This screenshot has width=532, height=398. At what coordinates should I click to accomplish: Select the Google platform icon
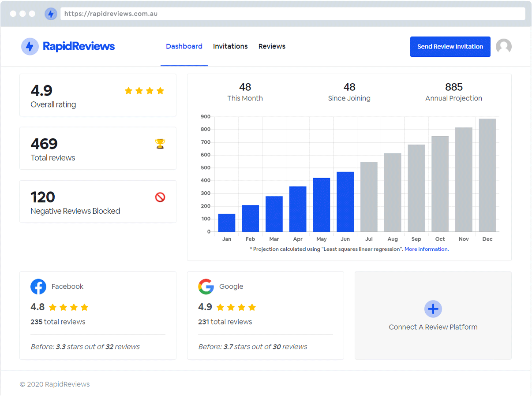(206, 286)
